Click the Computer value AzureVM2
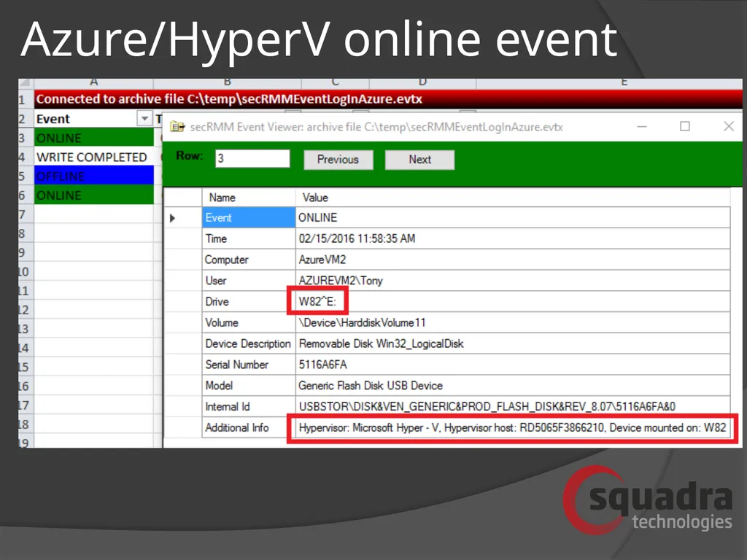Image resolution: width=747 pixels, height=560 pixels. [513, 260]
